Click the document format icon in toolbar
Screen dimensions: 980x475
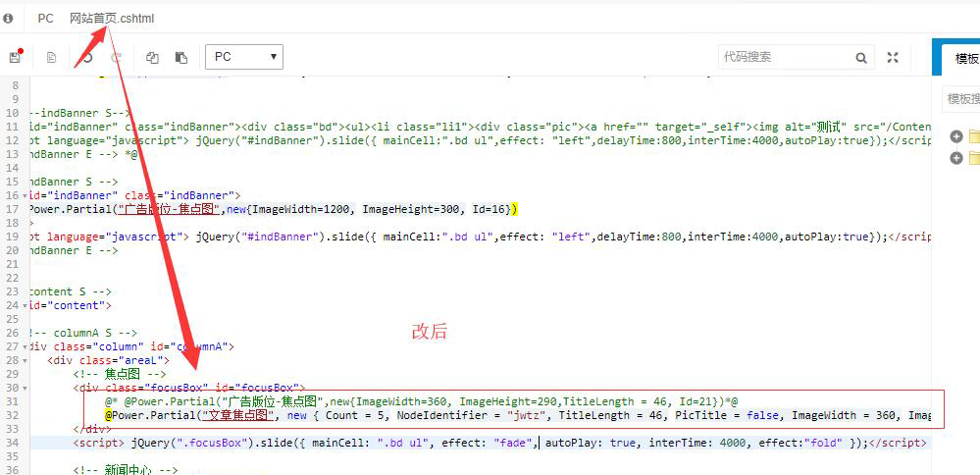[x=51, y=58]
